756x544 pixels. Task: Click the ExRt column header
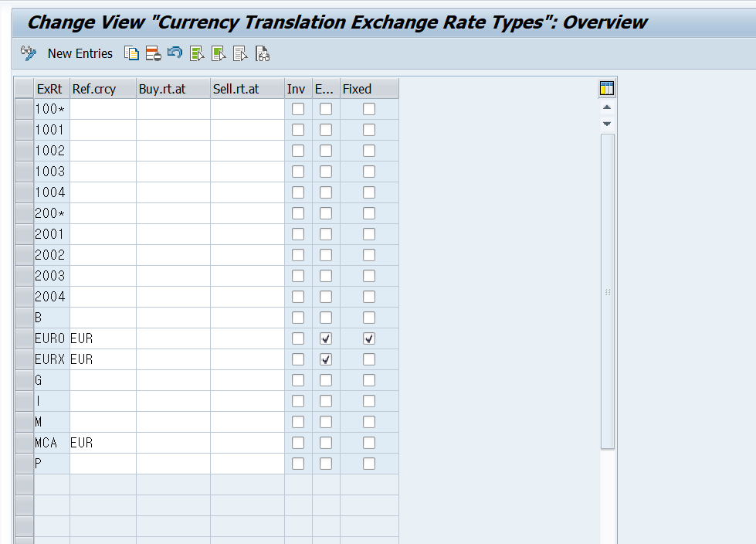click(52, 89)
